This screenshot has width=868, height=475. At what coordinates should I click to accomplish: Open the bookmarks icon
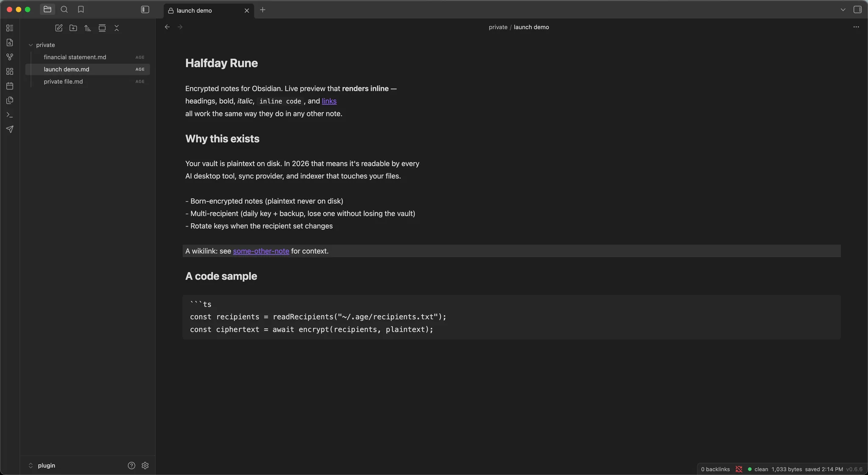pos(81,9)
